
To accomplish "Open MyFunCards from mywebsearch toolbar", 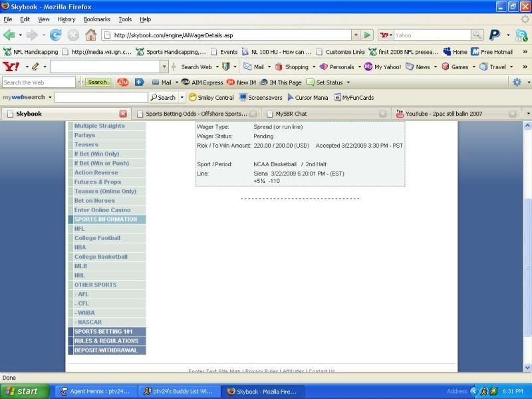I will pos(354,97).
